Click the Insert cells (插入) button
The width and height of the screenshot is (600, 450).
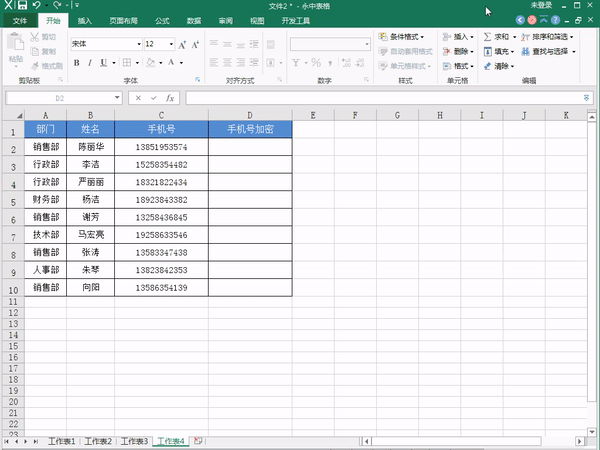[x=458, y=37]
